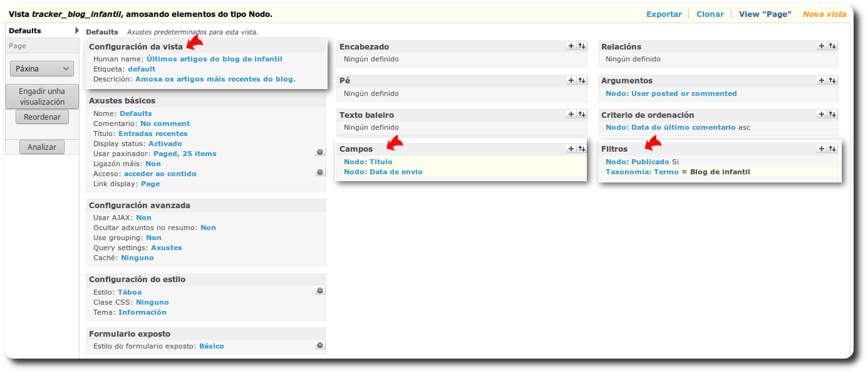868x373 pixels.
Task: Add an argument with the Argumentos plus icon
Action: click(x=822, y=80)
